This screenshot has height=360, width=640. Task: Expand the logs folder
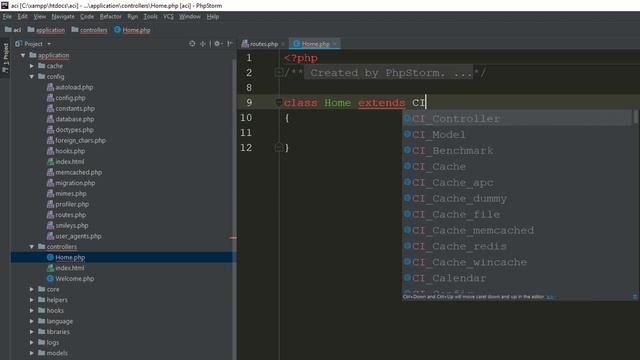[x=32, y=342]
